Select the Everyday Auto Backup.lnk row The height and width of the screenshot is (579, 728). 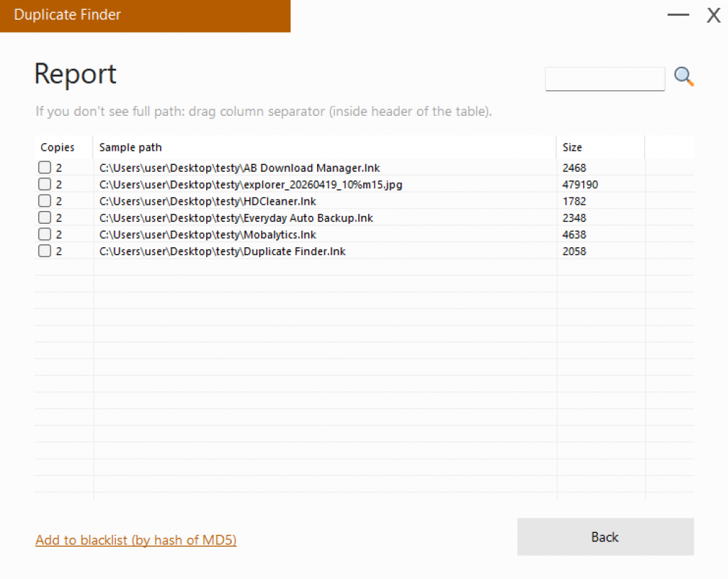click(235, 217)
